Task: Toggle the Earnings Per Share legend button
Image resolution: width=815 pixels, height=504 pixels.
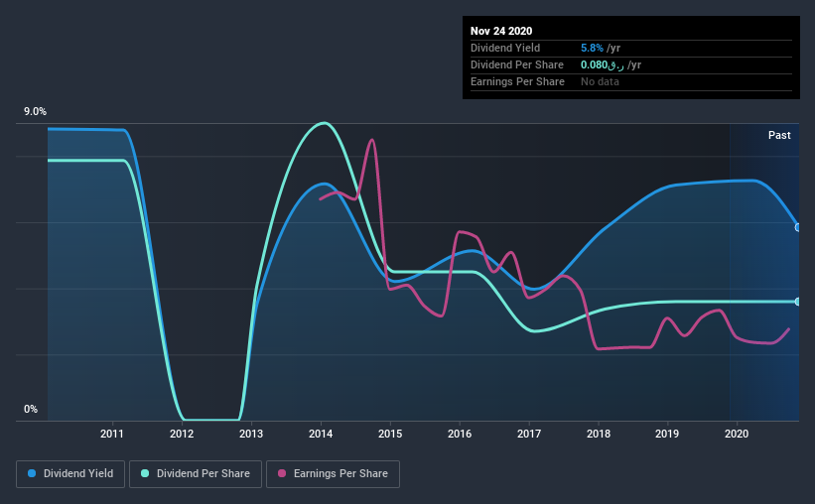Action: 333,474
